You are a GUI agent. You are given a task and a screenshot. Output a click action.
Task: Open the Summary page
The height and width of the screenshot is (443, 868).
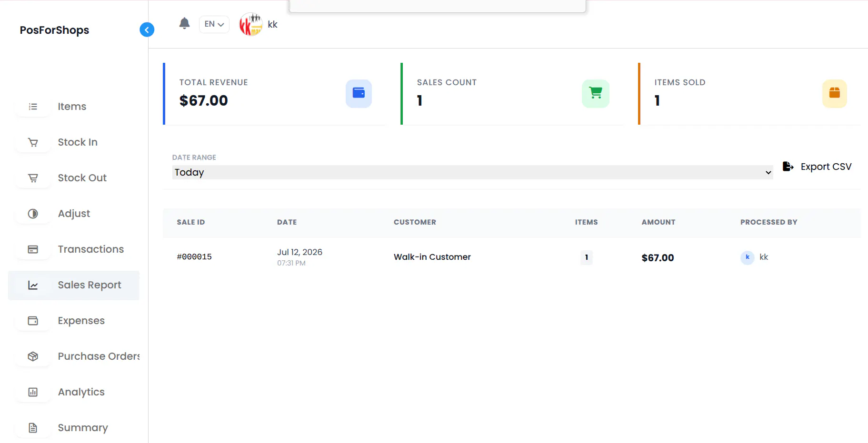click(x=83, y=428)
